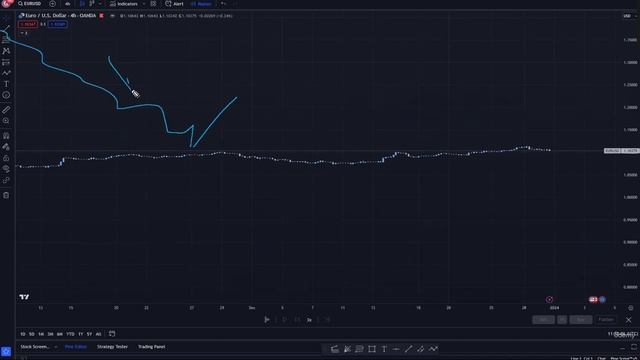640x360 pixels.
Task: Click the flag event icon above the time axis
Action: pos(593,300)
